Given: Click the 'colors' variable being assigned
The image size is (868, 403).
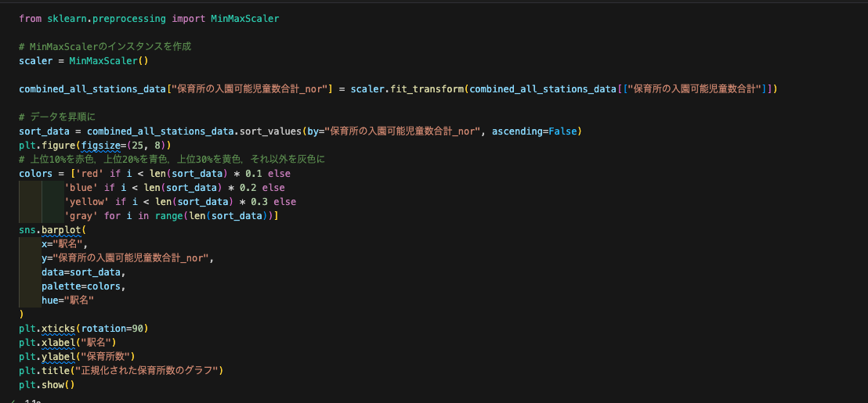Looking at the screenshot, I should 36,174.
